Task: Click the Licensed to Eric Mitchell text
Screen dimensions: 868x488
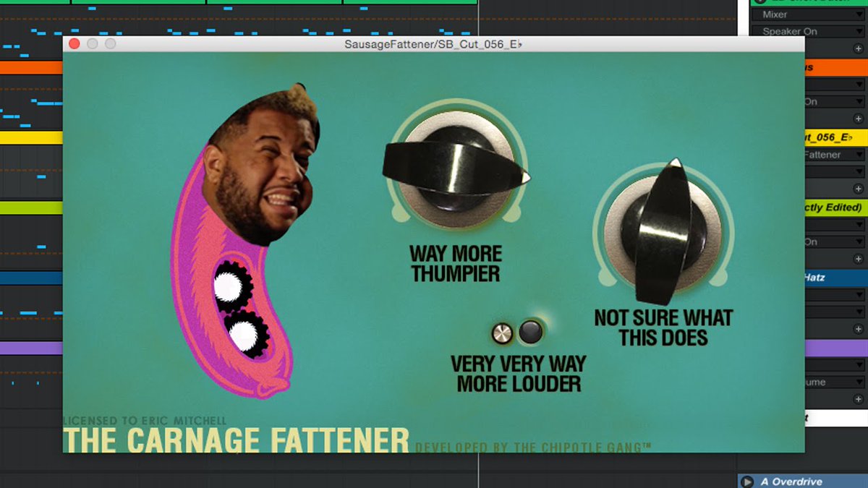Action: (145, 421)
